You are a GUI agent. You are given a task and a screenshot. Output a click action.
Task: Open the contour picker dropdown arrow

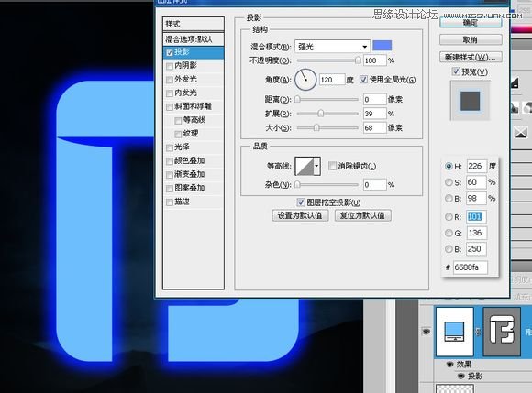click(x=316, y=166)
